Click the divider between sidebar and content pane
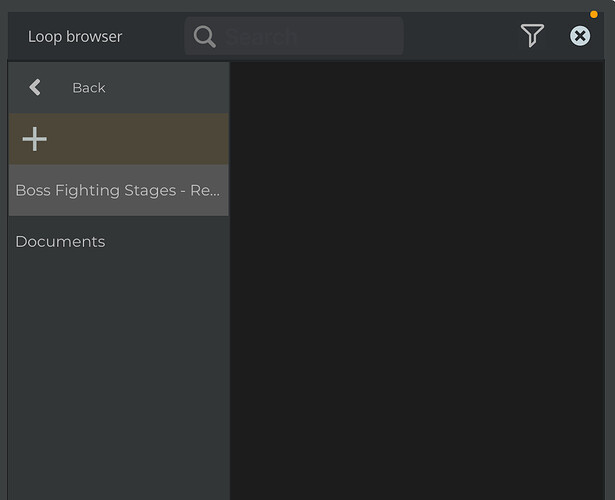 click(230, 300)
